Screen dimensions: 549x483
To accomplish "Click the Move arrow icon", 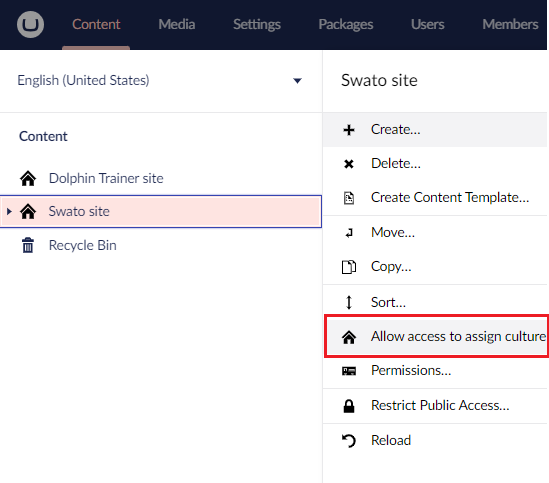I will (x=349, y=233).
